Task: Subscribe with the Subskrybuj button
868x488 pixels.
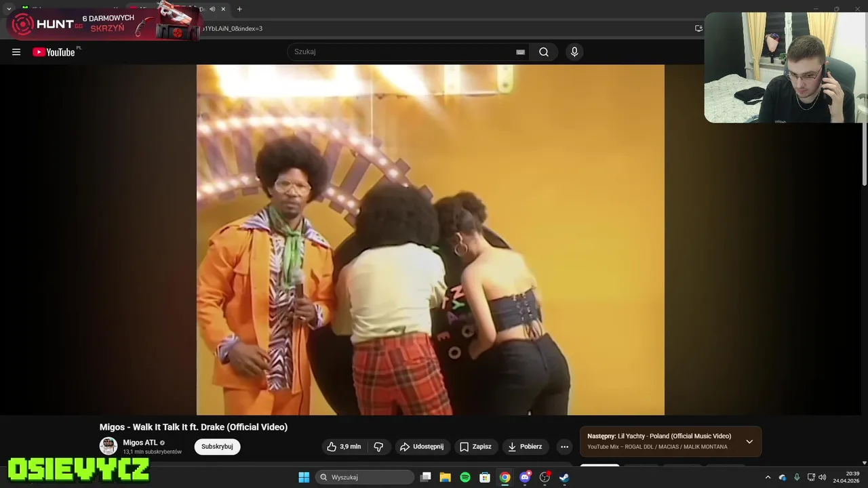Action: click(x=217, y=447)
